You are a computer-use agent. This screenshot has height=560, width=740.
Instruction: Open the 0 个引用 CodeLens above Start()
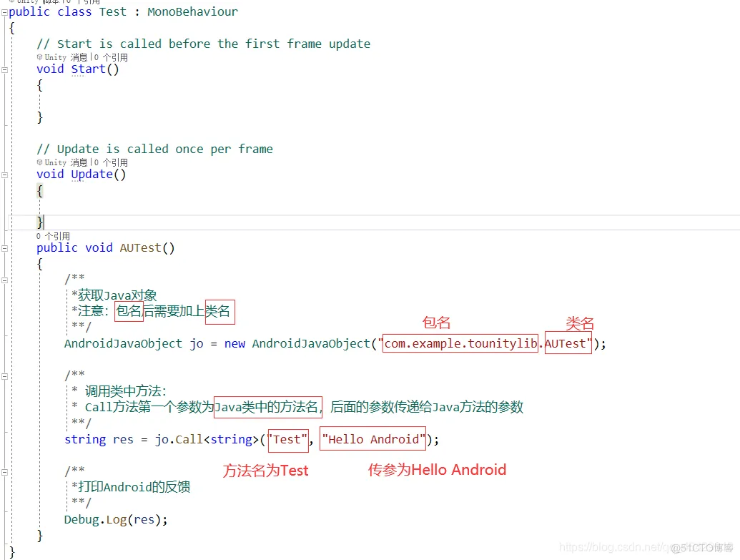click(x=111, y=57)
